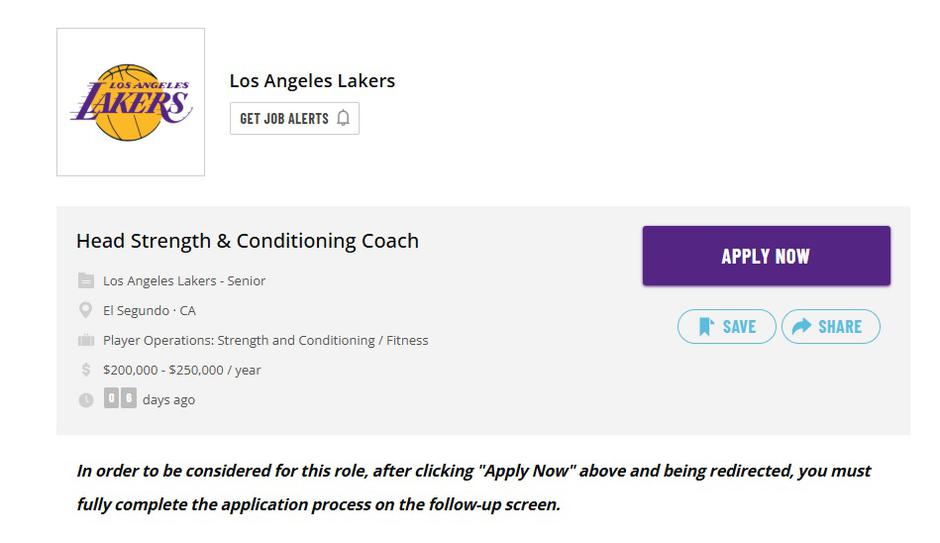Viewport: 940px width, 543px height.
Task: Click the share arrow icon
Action: (800, 327)
